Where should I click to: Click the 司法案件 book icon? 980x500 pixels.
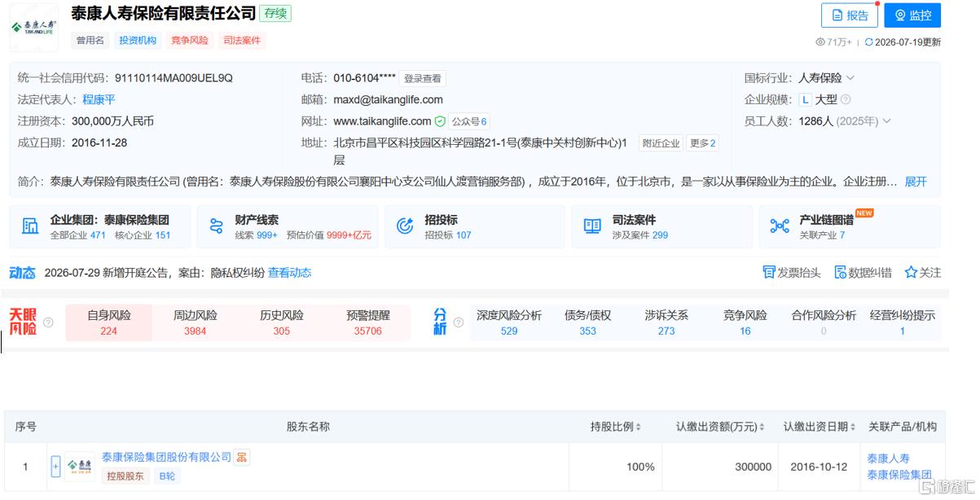(x=592, y=226)
